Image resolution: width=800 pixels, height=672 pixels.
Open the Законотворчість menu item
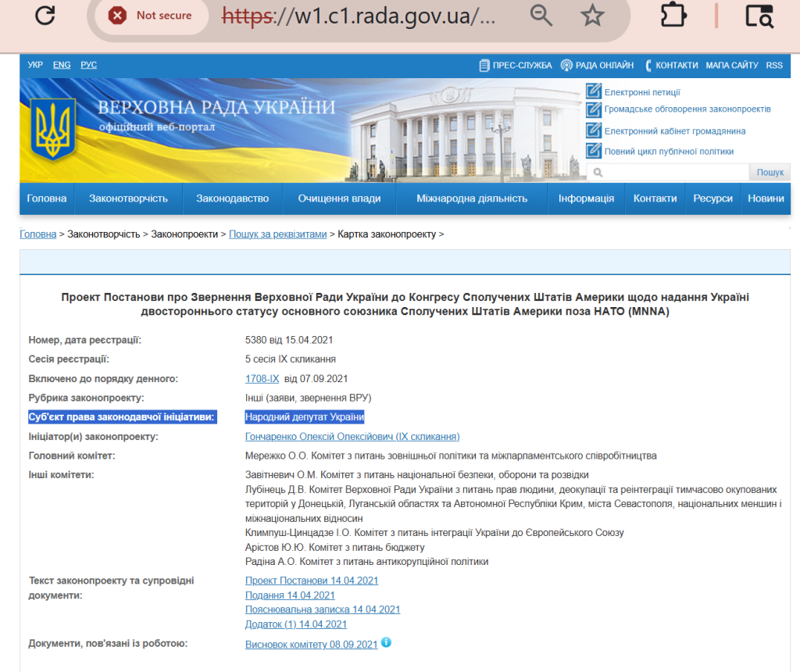coord(129,198)
